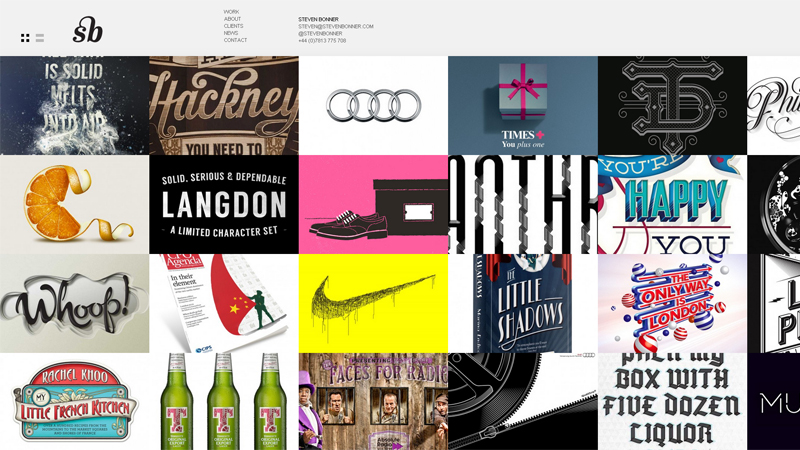Open the CFO Agenda magazine thumbnail
The width and height of the screenshot is (800, 450).
click(224, 304)
